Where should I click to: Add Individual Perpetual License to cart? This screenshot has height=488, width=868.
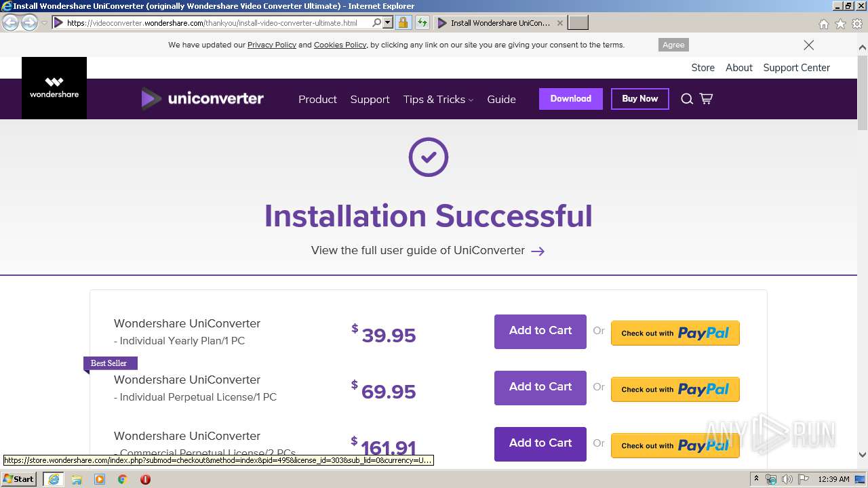tap(540, 388)
